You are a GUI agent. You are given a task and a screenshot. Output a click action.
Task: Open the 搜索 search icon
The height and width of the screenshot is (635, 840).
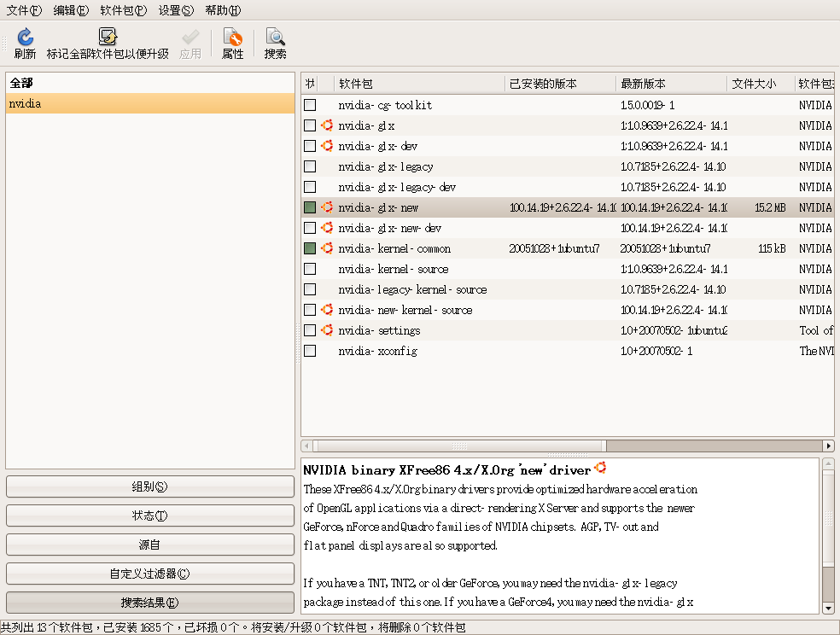pos(276,37)
